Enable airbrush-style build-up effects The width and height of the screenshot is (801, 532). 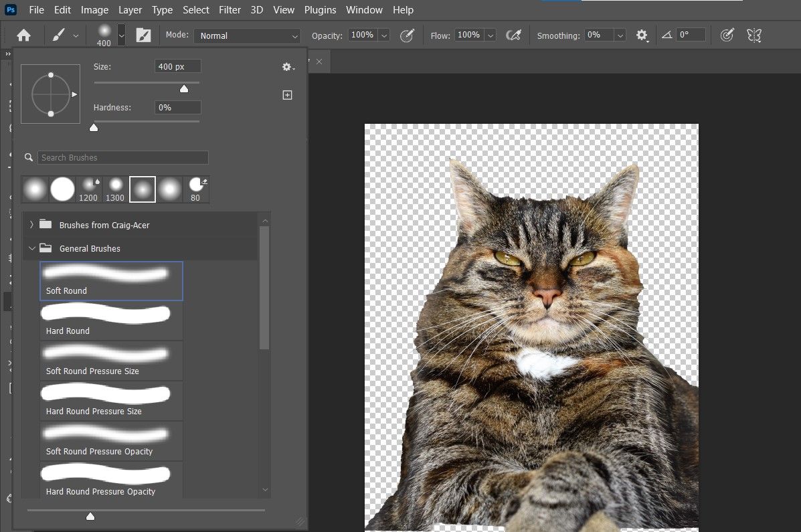513,35
